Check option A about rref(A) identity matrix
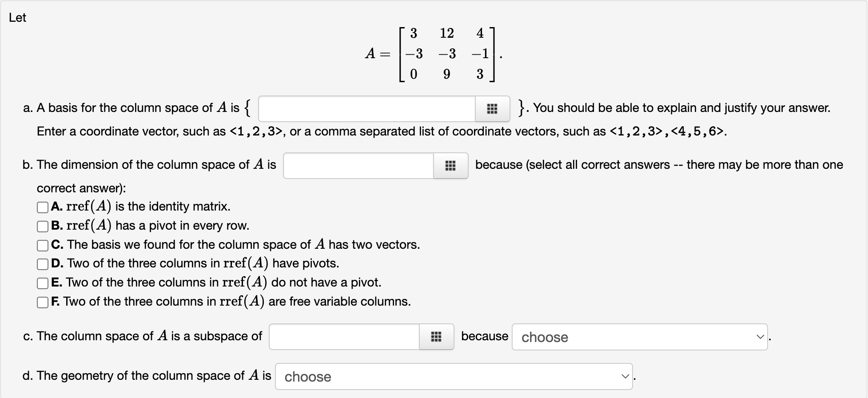Screen dimensions: 868x398 click(x=43, y=207)
